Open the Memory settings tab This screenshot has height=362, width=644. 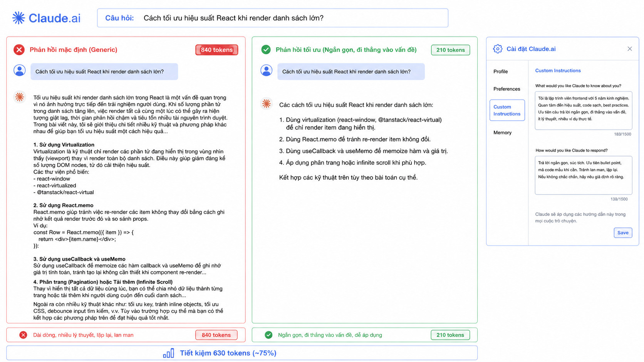pyautogui.click(x=502, y=133)
